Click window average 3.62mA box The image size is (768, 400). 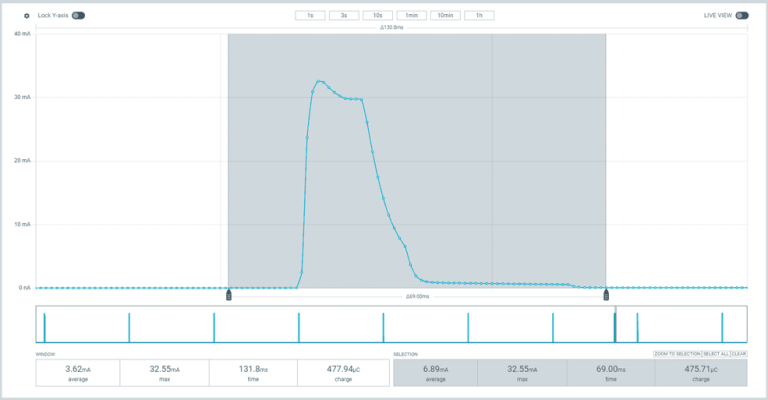[78, 372]
